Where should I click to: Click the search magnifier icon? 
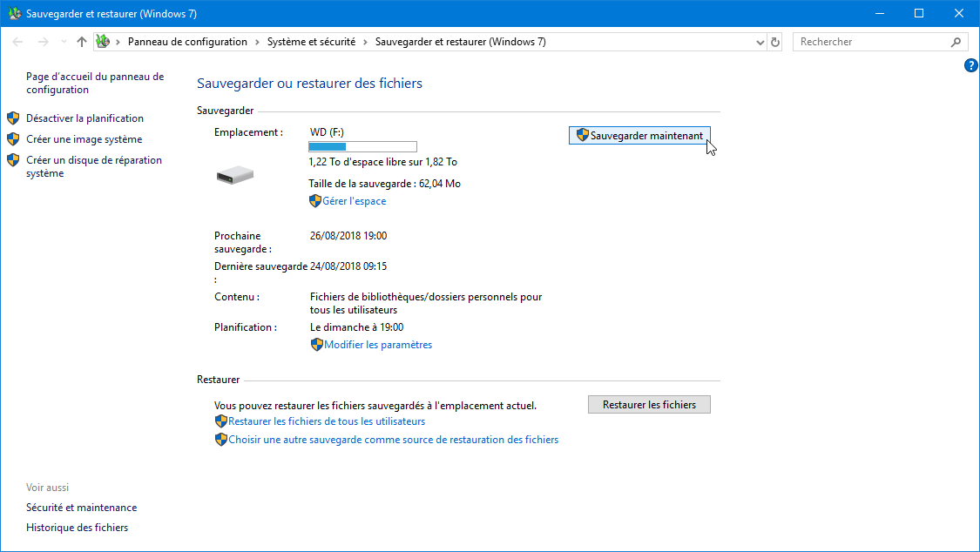point(956,42)
